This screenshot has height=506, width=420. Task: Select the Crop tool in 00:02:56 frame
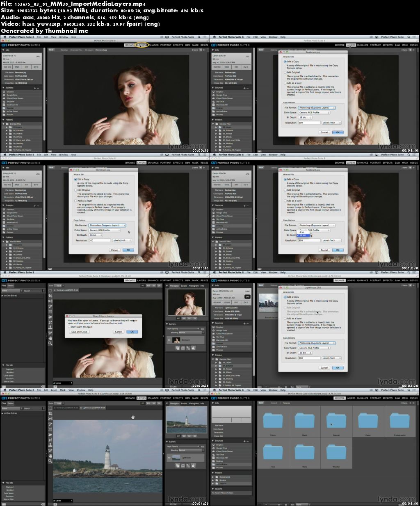(50, 296)
